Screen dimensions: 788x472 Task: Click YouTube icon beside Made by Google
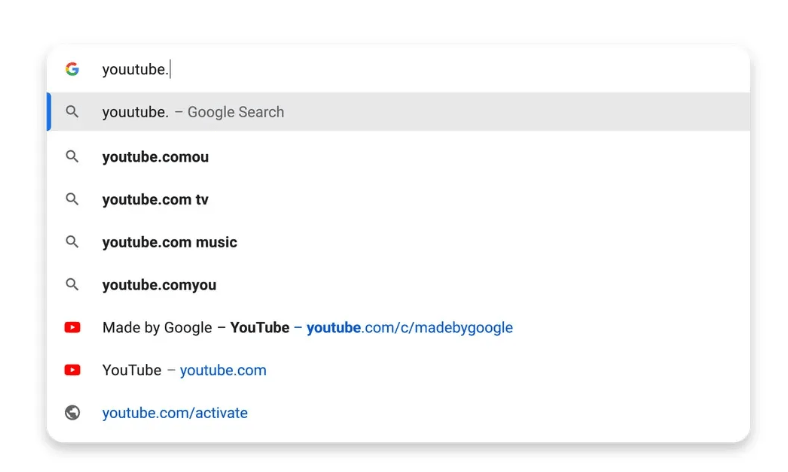click(72, 327)
